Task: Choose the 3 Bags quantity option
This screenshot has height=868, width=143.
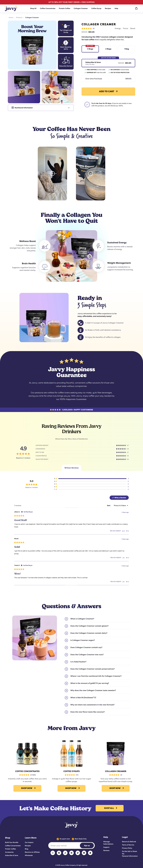Action: point(90,49)
